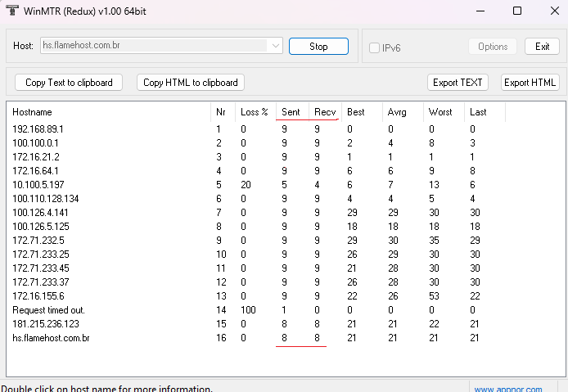
Task: Minimize the WinMTR window
Action: tap(480, 11)
